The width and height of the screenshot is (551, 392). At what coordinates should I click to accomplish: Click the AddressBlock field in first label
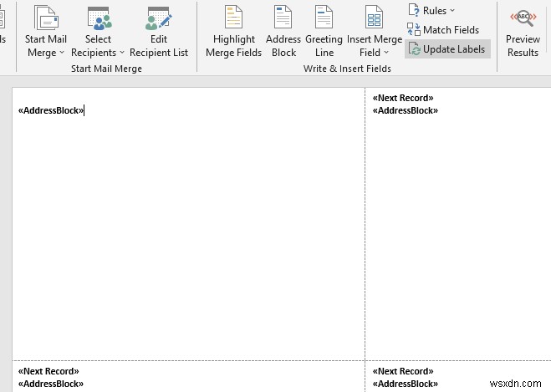[51, 110]
